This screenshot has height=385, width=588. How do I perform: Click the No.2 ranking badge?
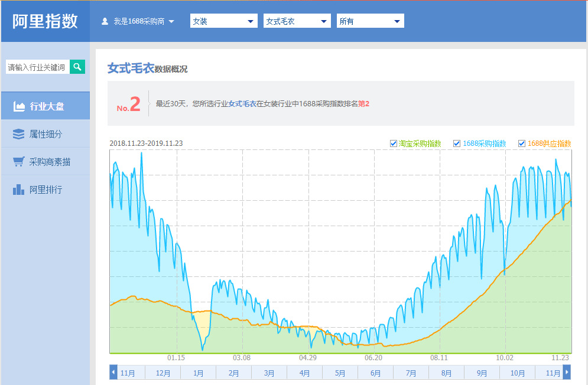pyautogui.click(x=128, y=104)
